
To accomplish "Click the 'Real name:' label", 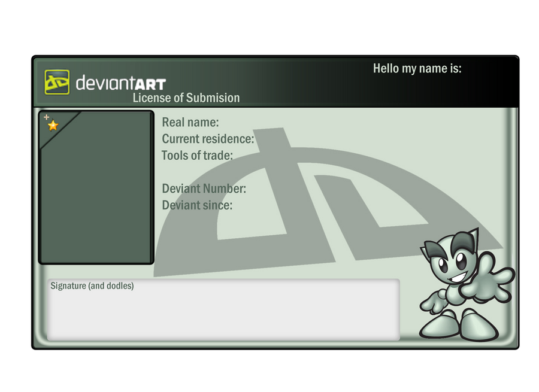I will pos(190,122).
